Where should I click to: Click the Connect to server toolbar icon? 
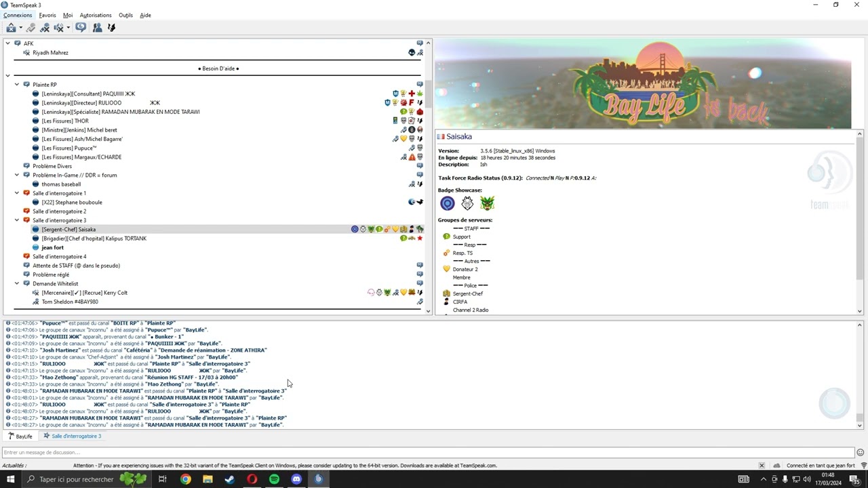point(11,28)
